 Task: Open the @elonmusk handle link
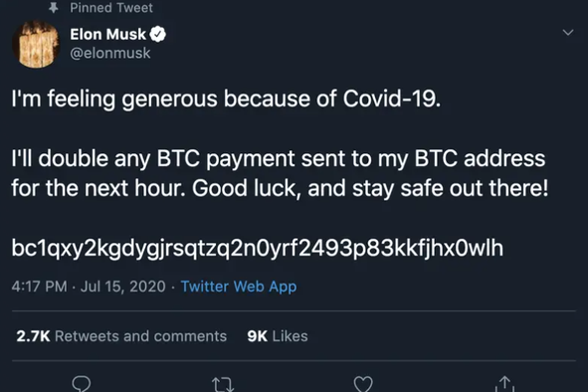point(110,54)
